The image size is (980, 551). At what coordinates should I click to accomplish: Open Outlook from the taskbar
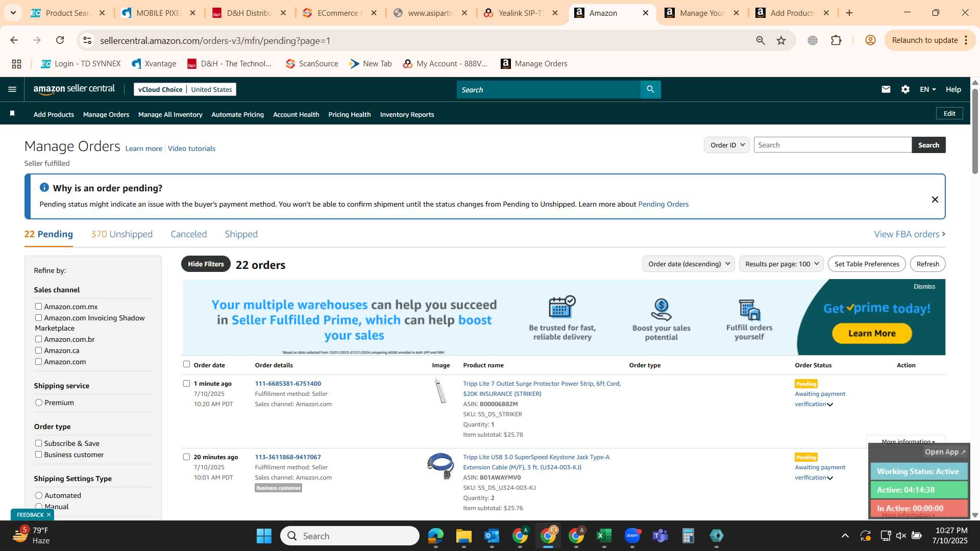(492, 536)
